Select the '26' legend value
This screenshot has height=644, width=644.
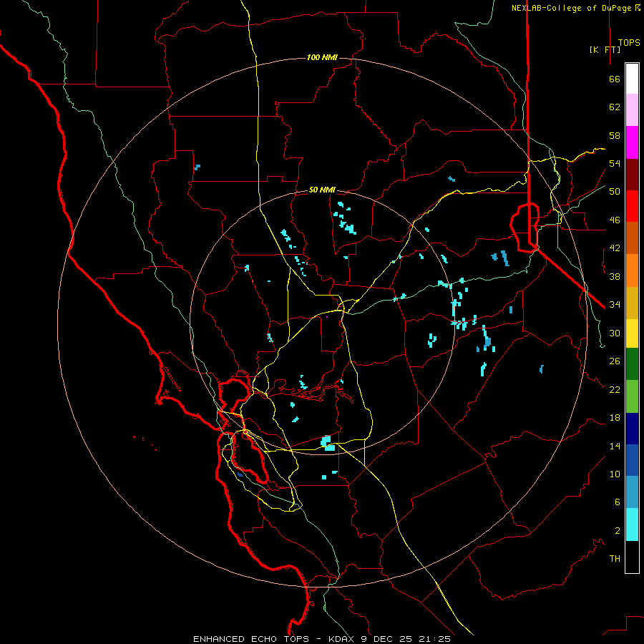pos(615,361)
